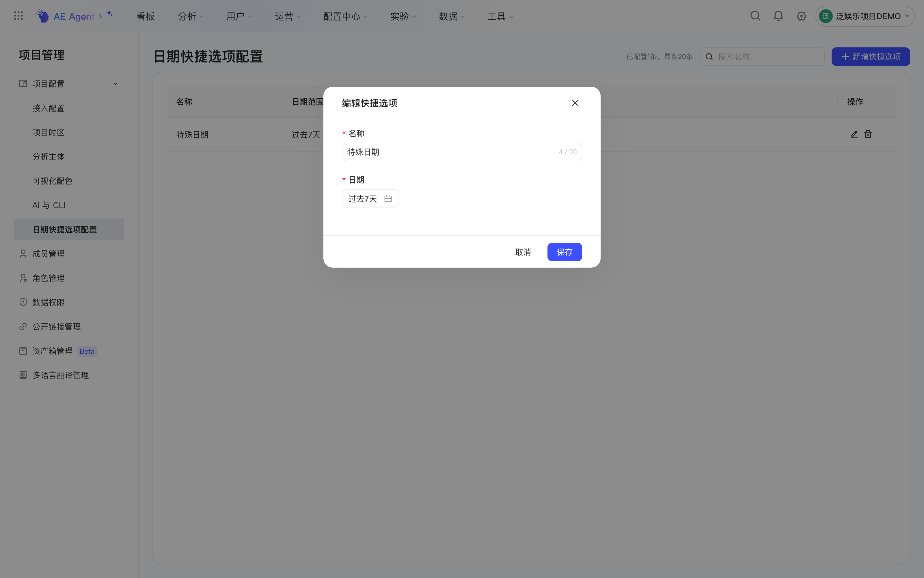The height and width of the screenshot is (578, 924).
Task: Open the app grid launcher icon
Action: [18, 16]
